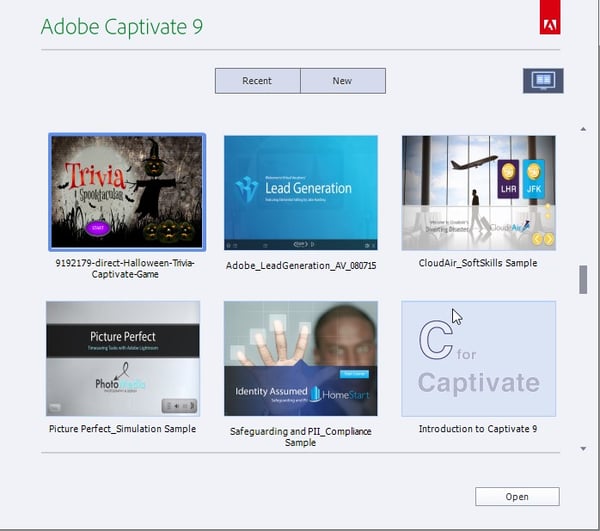Select the Picture Perfect Simulation thumbnail
The image size is (600, 531).
tap(123, 358)
